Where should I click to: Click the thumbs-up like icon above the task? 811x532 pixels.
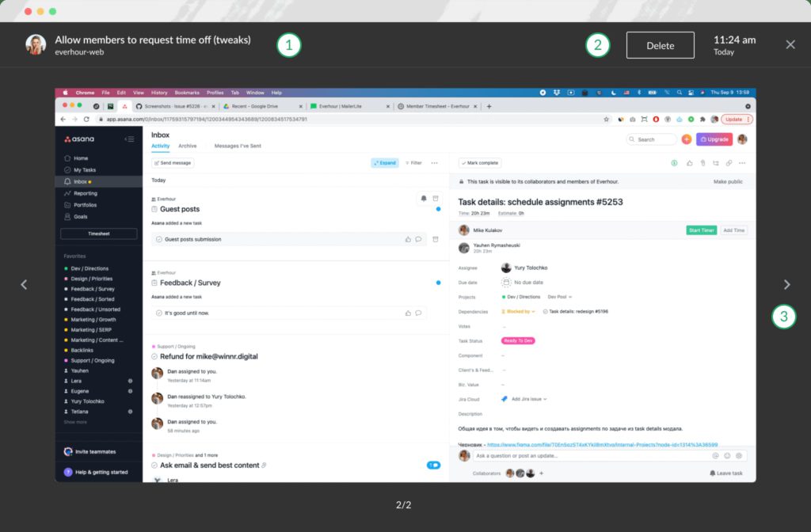690,162
